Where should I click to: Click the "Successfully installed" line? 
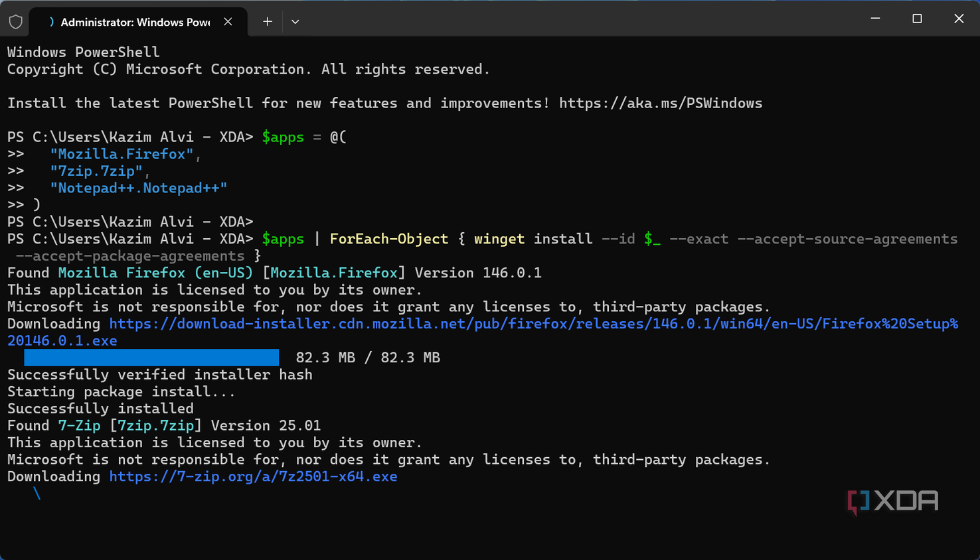coord(100,409)
